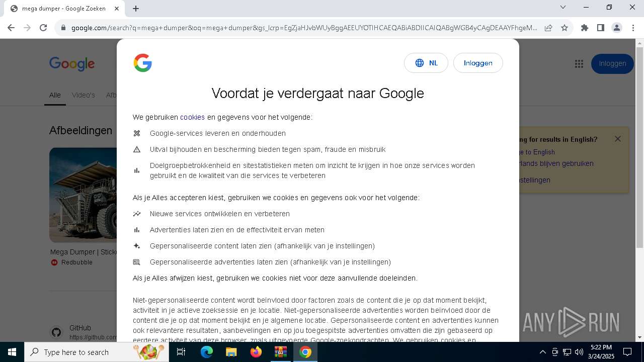Image resolution: width=644 pixels, height=362 pixels.
Task: Select the 'Alle' search tab
Action: tap(55, 95)
